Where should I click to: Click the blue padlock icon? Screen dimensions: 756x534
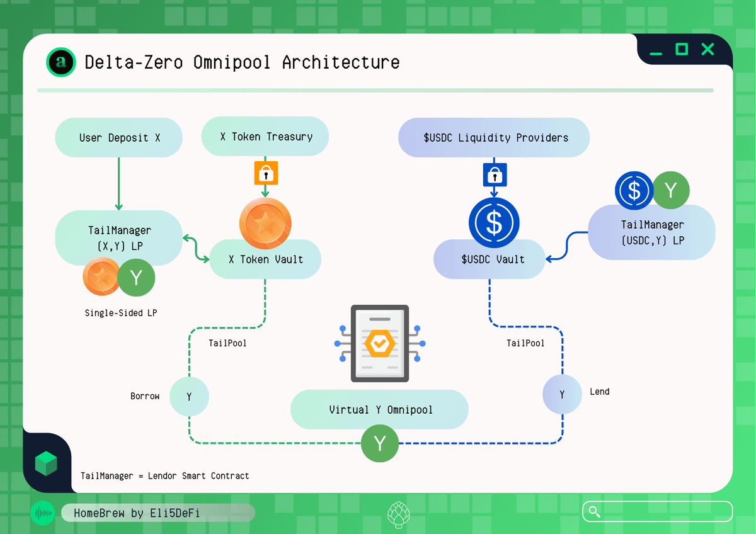[494, 174]
